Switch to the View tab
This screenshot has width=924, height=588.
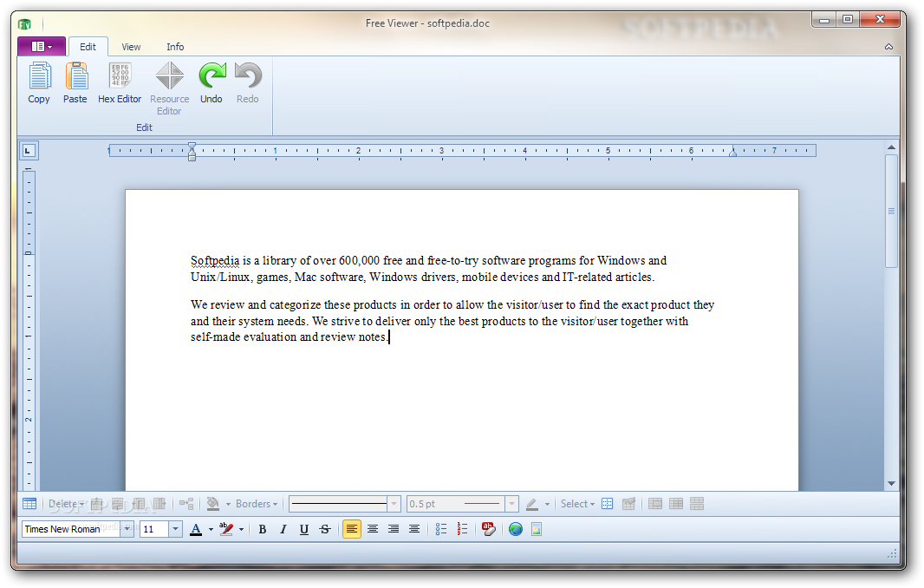[131, 47]
